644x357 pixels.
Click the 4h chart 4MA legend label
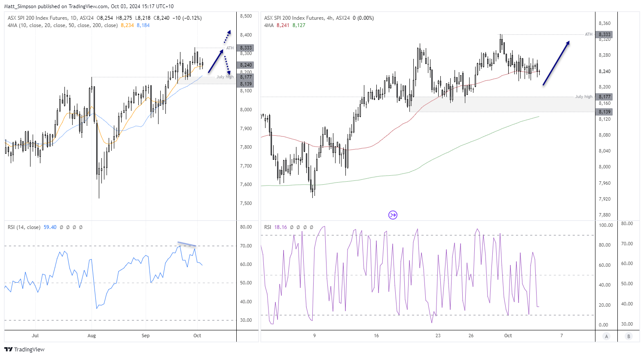click(269, 25)
